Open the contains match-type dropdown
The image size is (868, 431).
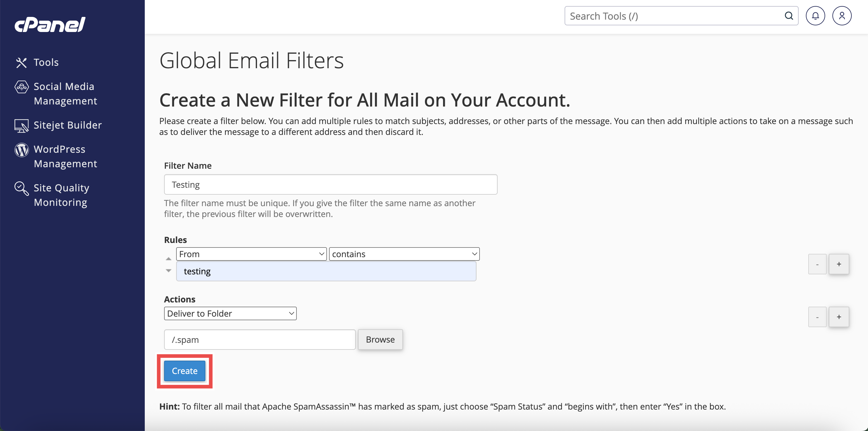(404, 254)
